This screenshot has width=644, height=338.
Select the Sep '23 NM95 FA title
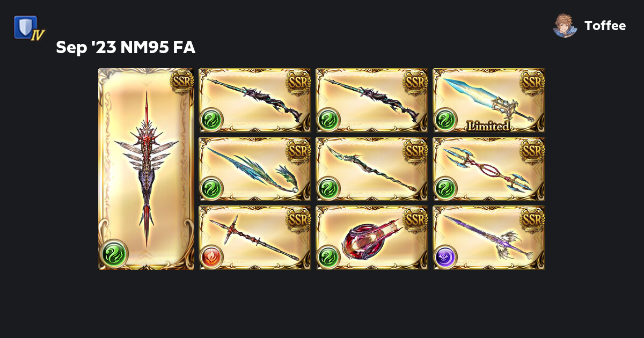pyautogui.click(x=126, y=48)
